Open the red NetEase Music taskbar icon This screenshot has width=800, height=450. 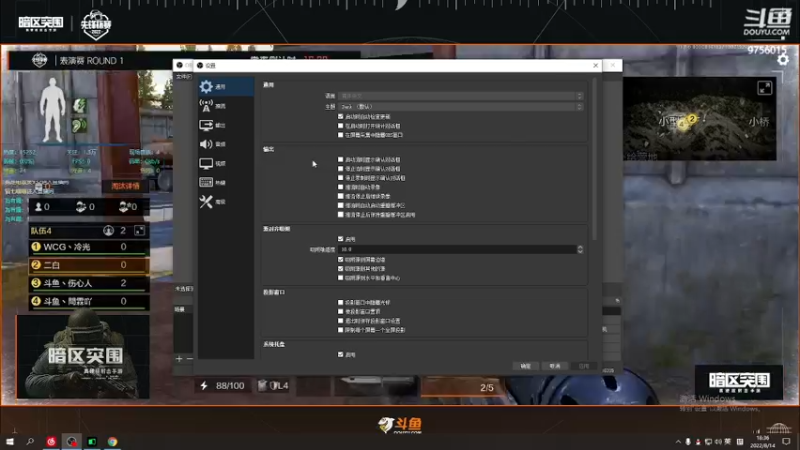pyautogui.click(x=51, y=441)
